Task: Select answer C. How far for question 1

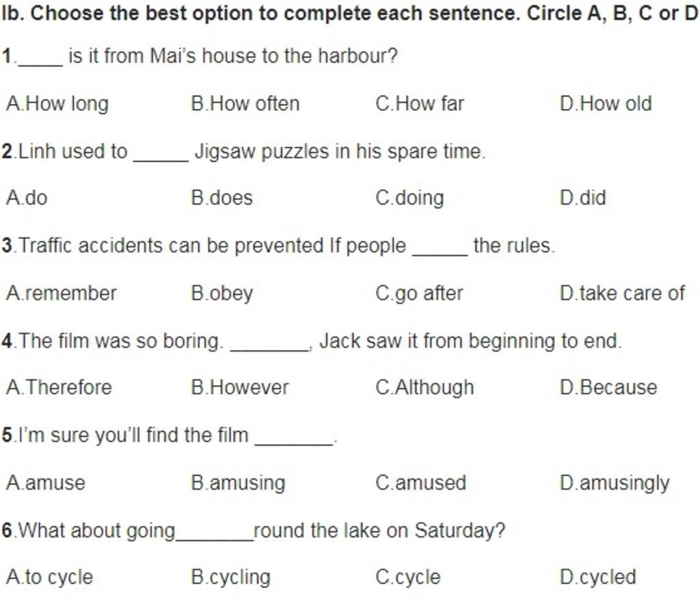Action: pyautogui.click(x=420, y=104)
